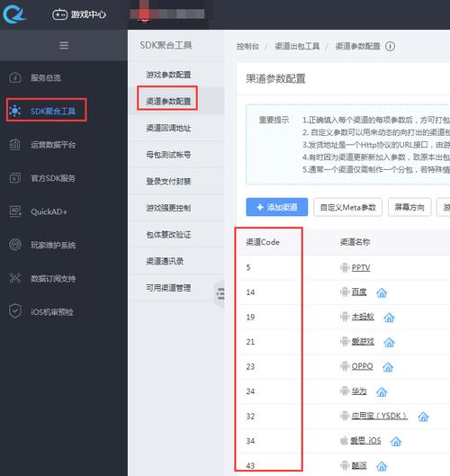
Task: Click the Apple icon beside 爱思_iOS
Action: coord(344,441)
